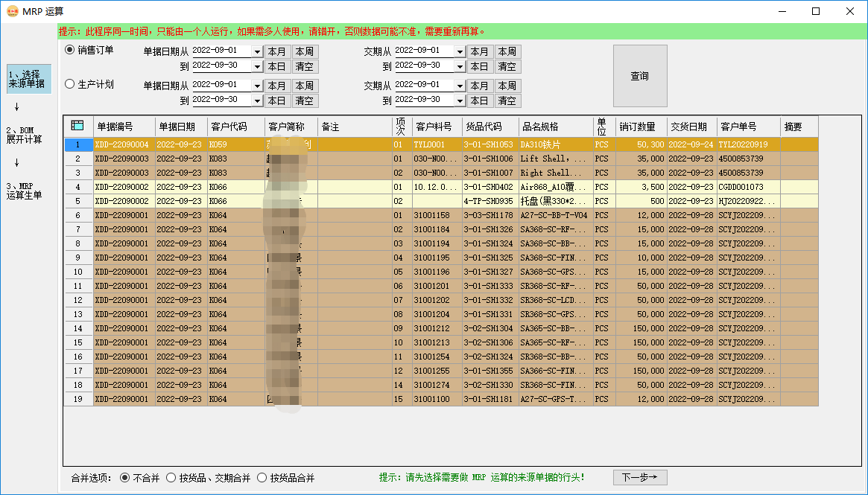This screenshot has height=495, width=868.
Task: Go to step 1、选择来源单据
Action: [29, 79]
